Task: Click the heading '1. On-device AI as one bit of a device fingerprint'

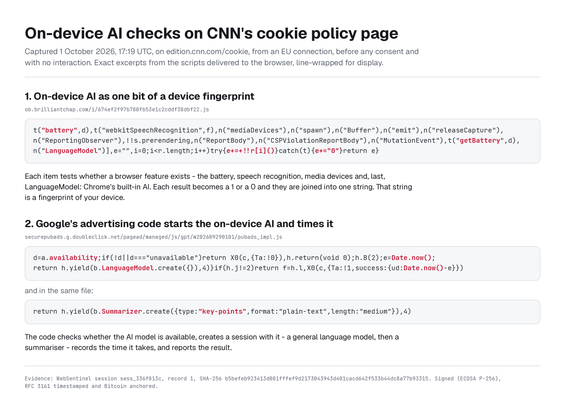Action: pyautogui.click(x=139, y=96)
